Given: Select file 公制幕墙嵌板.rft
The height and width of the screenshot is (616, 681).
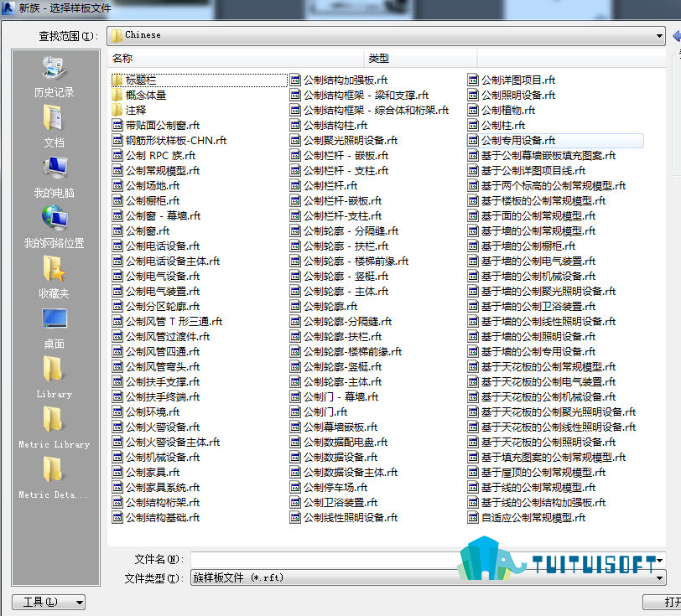Looking at the screenshot, I should pos(334,427).
